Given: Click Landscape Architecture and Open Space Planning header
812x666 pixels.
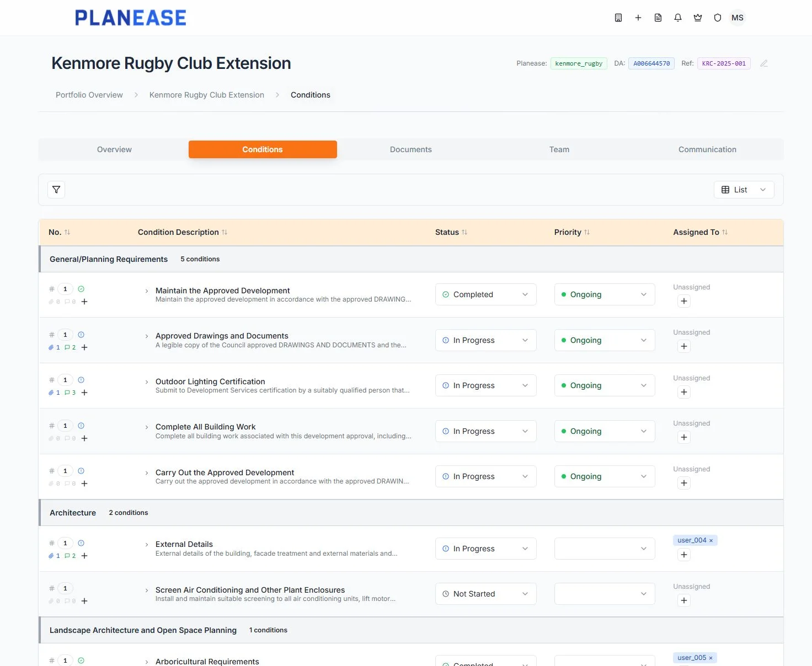Looking at the screenshot, I should click(x=411, y=630).
